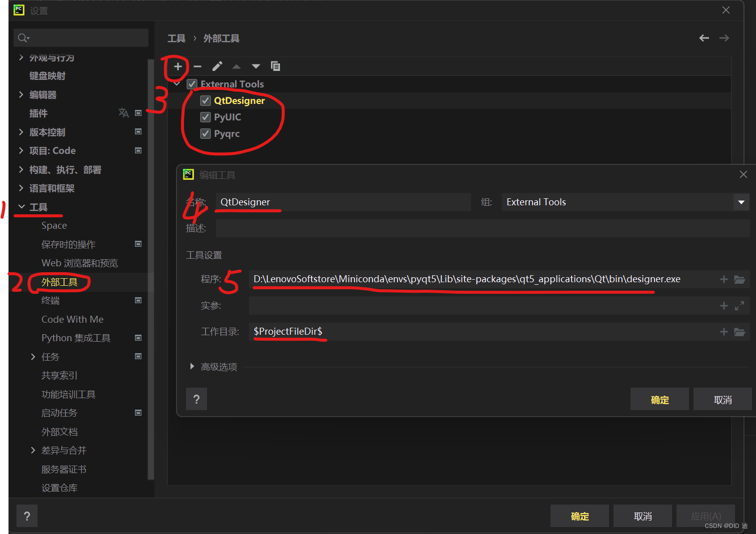Open the Code With Me settings page

[x=72, y=319]
